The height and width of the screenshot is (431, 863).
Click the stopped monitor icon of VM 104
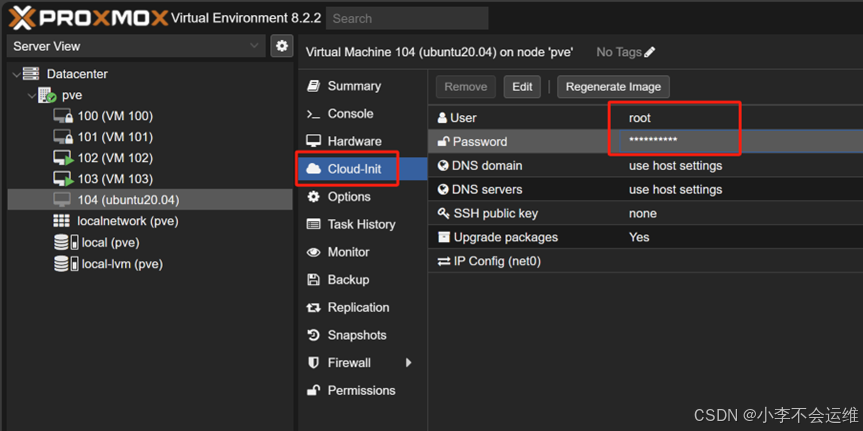(62, 200)
